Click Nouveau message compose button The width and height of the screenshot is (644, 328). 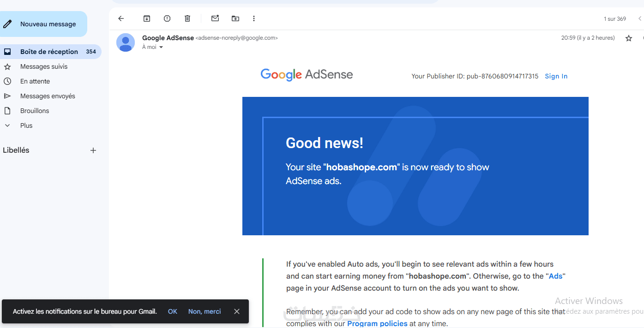[43, 24]
